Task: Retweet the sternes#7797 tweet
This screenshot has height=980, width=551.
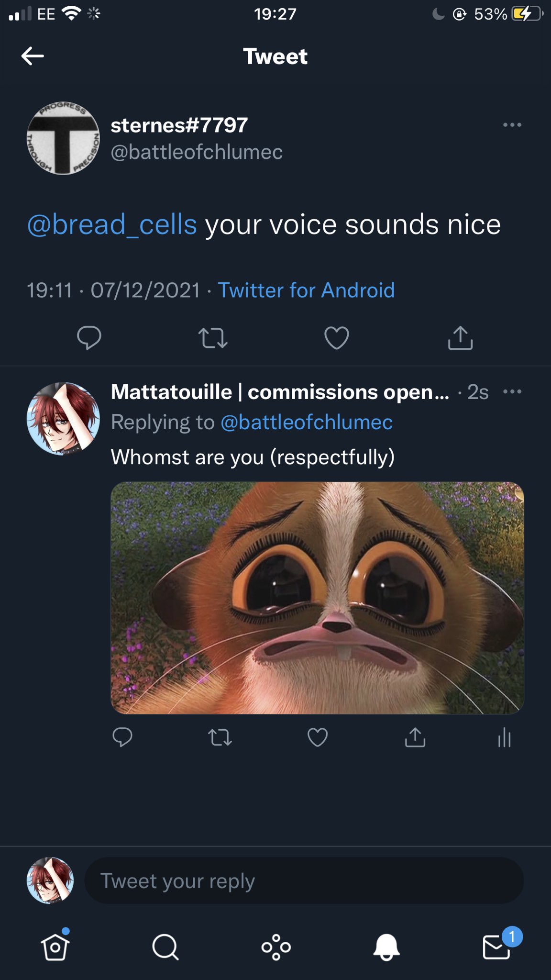Action: coord(213,338)
